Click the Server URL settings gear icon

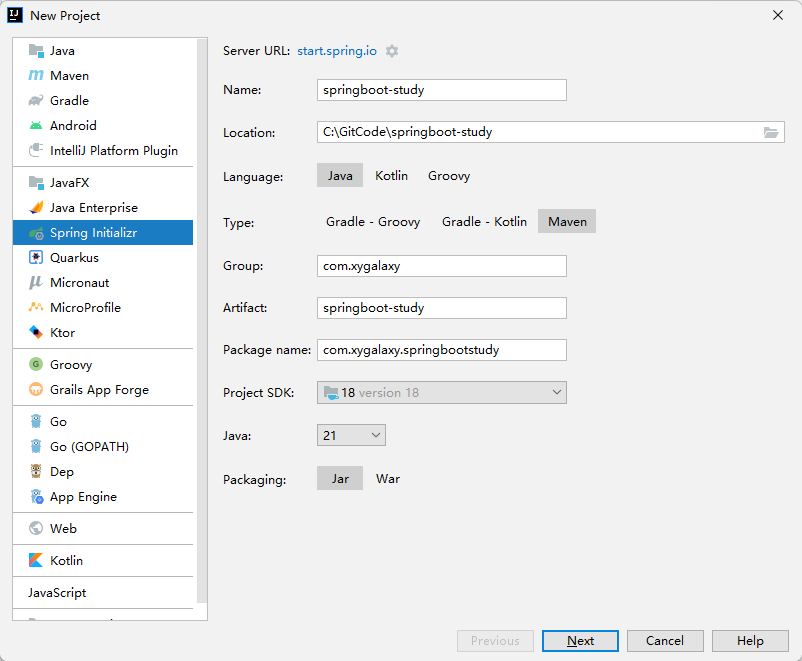(392, 51)
